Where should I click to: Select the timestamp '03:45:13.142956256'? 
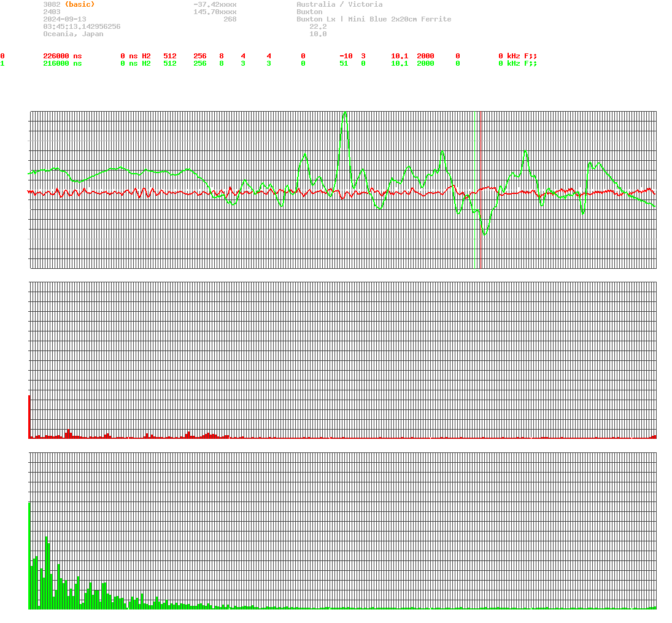(82, 26)
